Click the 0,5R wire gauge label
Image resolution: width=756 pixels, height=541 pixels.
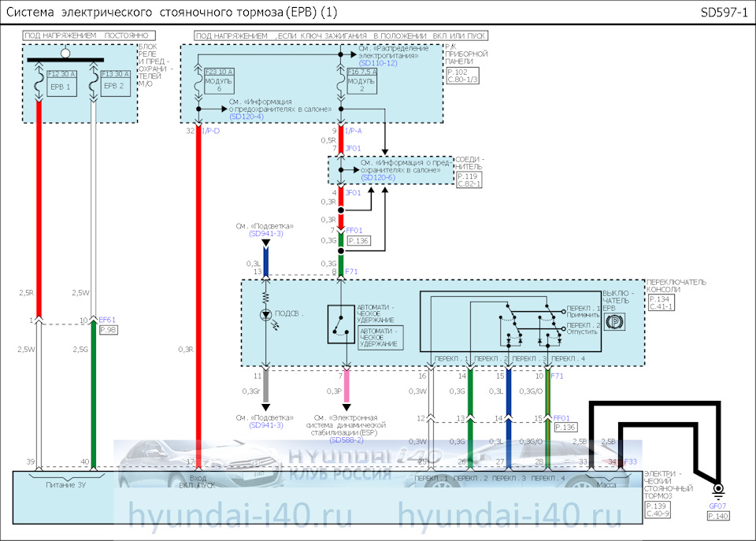[328, 140]
